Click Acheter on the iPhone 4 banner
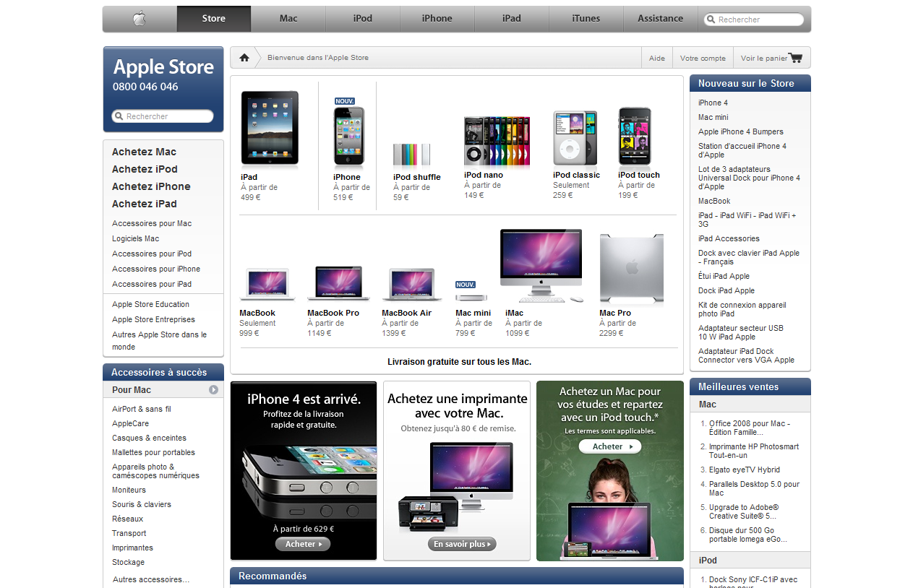The image size is (913, 588). click(303, 544)
